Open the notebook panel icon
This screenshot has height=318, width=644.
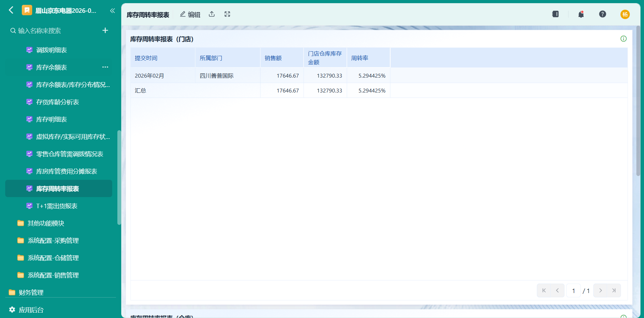click(555, 14)
